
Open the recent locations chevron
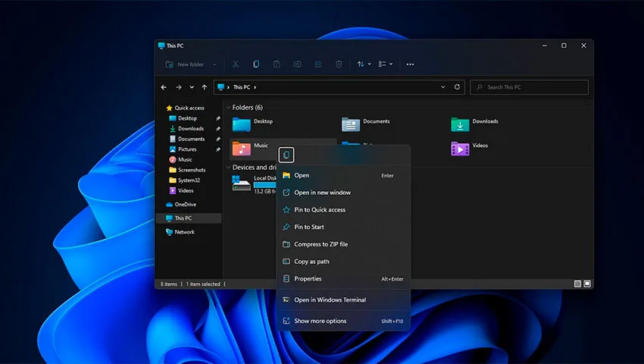click(x=192, y=87)
